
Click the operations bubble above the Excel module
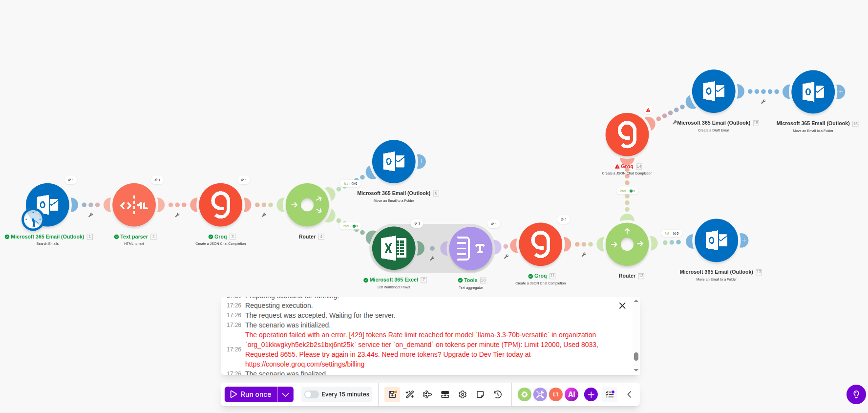click(417, 223)
